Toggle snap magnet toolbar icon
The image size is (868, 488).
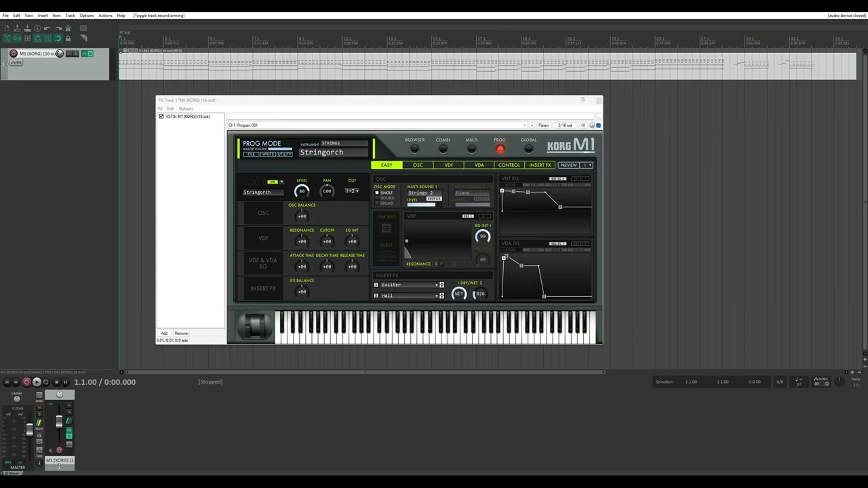point(58,39)
